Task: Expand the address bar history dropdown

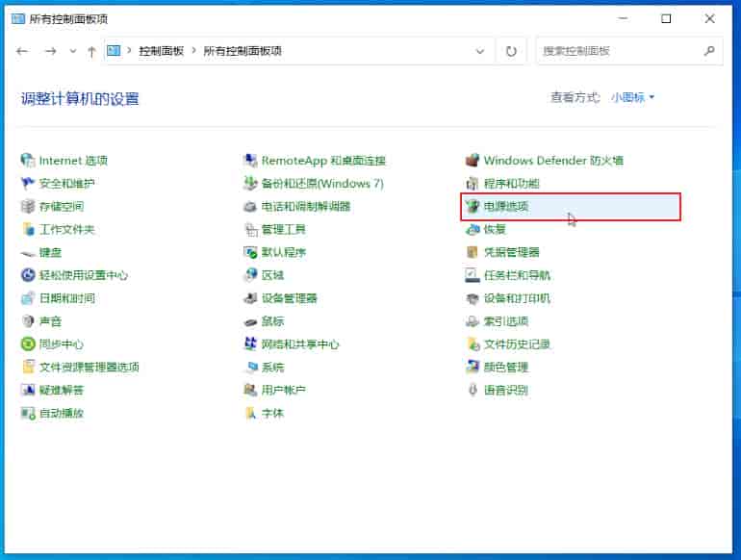Action: [480, 51]
